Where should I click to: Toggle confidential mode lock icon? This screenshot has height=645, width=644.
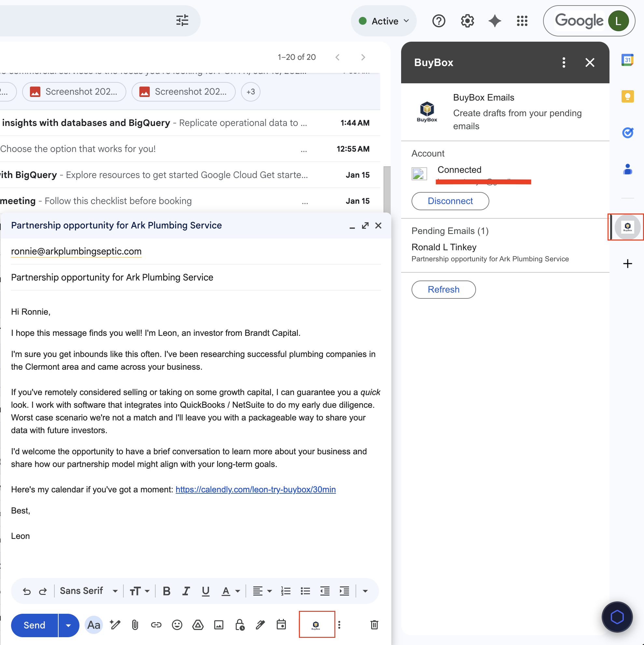[240, 624]
